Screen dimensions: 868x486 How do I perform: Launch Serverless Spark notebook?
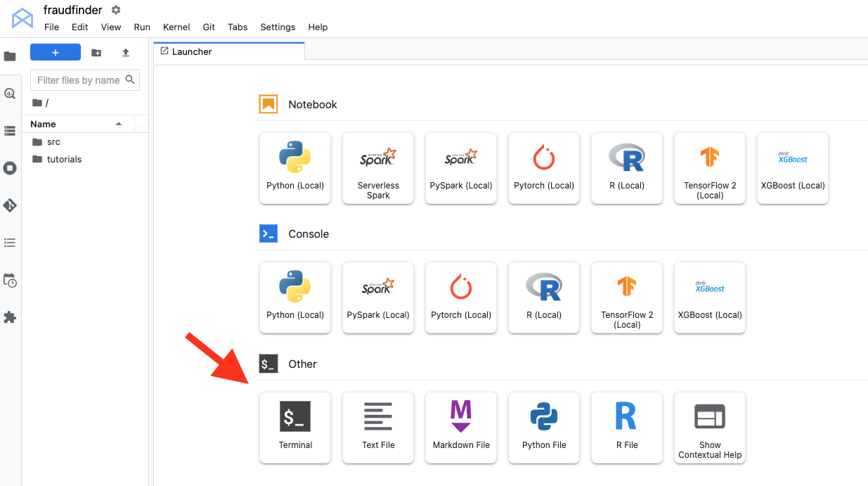tap(378, 168)
